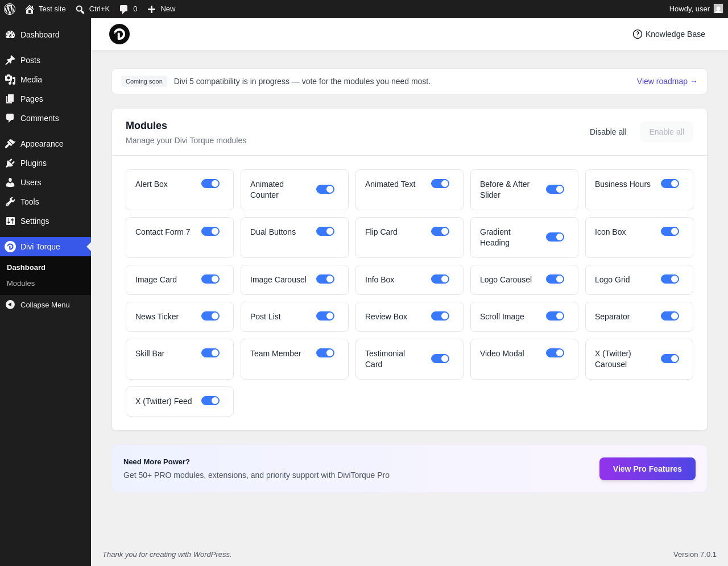The height and width of the screenshot is (566, 728).
Task: Disable the News Ticker module toggle
Action: point(210,316)
